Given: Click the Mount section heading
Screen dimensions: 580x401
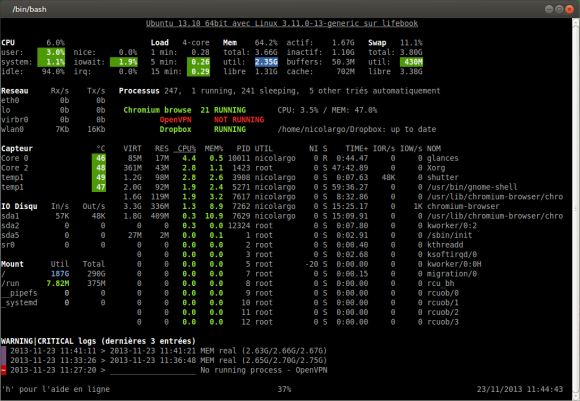Looking at the screenshot, I should 12,264.
